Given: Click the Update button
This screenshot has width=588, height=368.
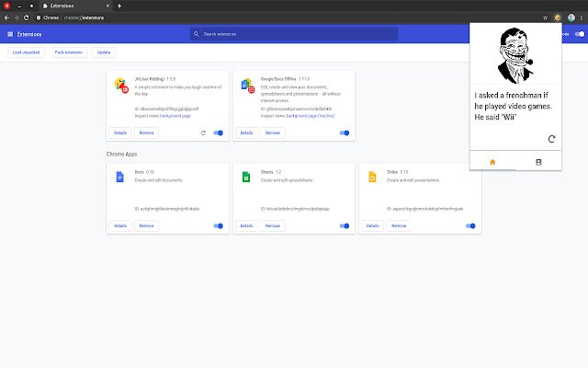Looking at the screenshot, I should [x=104, y=52].
